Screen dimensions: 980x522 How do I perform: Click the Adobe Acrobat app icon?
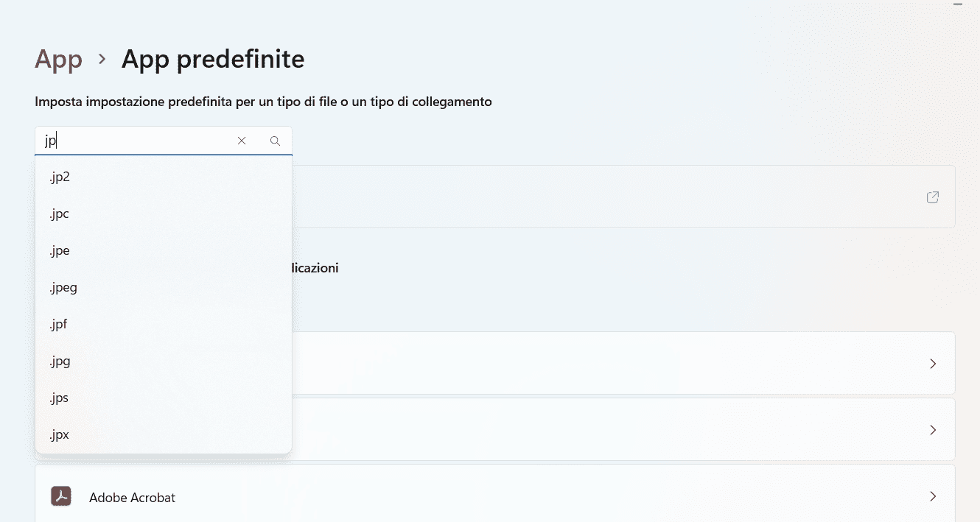click(x=60, y=497)
